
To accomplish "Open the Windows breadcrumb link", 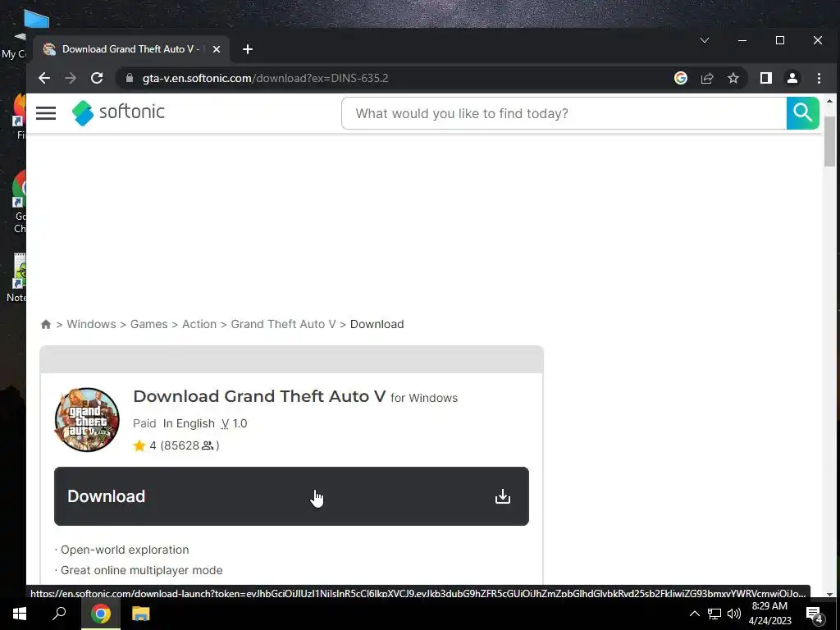I will click(91, 324).
